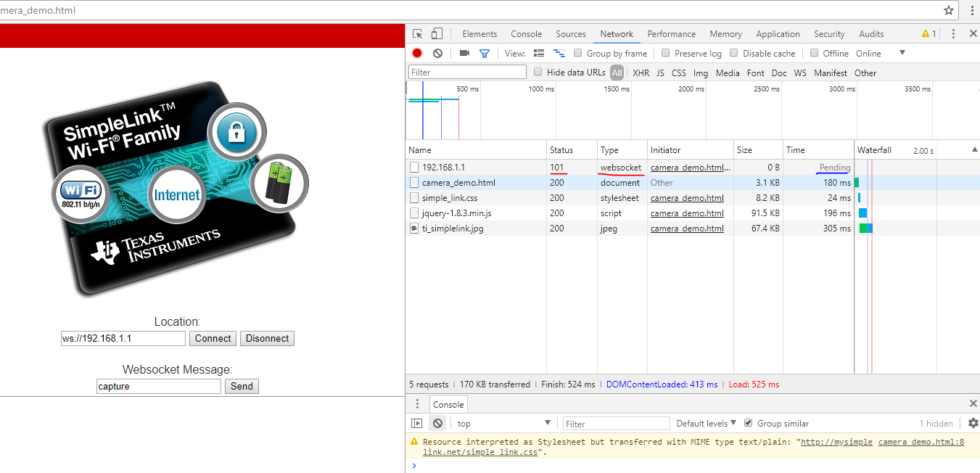Open the Elements tab
Image resolution: width=980 pixels, height=473 pixels.
coord(479,34)
